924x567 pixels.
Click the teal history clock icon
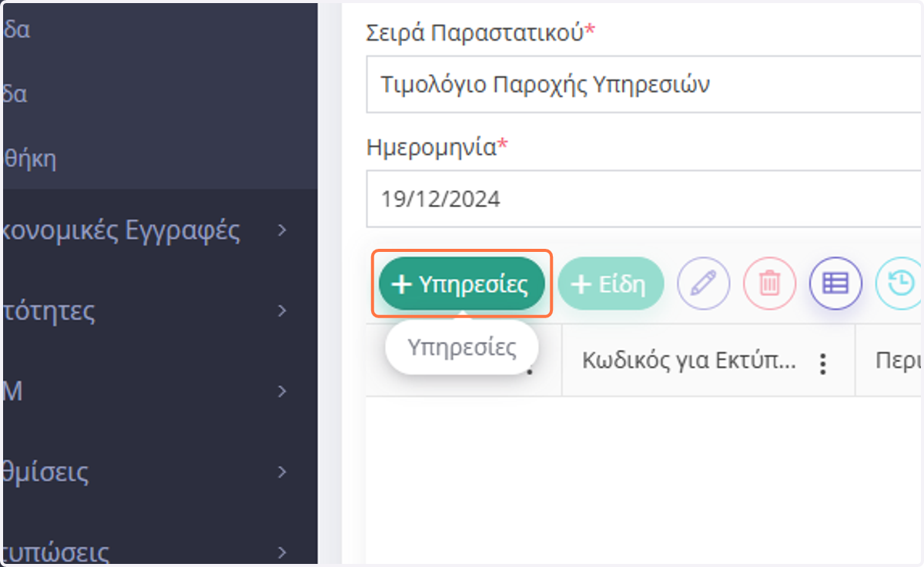click(x=899, y=283)
